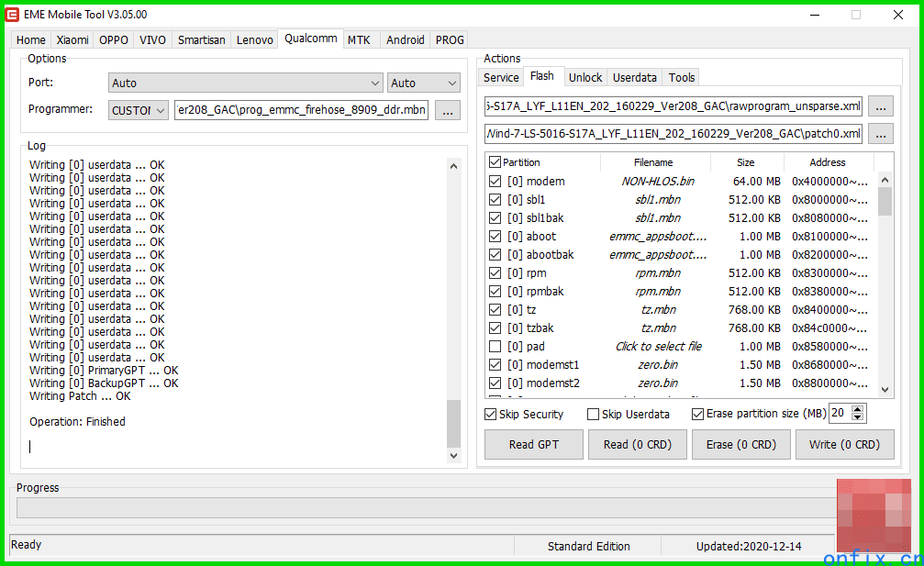Open the Android tab
The image size is (924, 566).
[406, 40]
